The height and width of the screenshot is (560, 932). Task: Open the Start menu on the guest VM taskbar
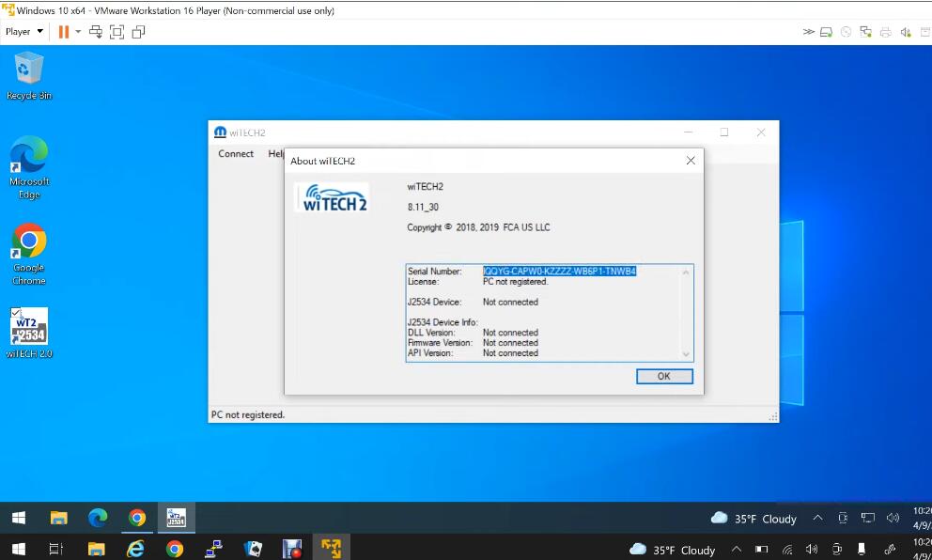[19, 518]
